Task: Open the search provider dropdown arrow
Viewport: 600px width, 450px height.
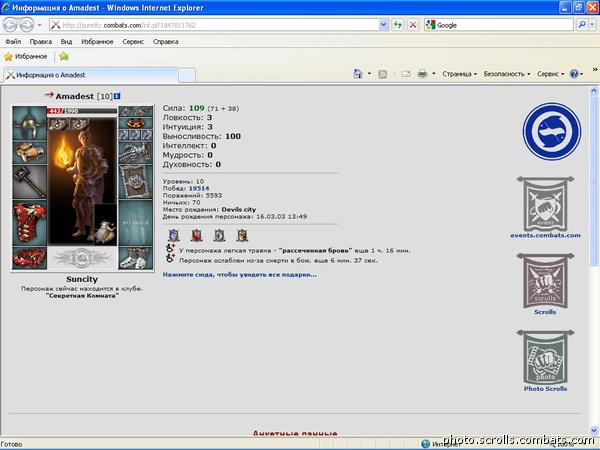Action: pyautogui.click(x=592, y=25)
